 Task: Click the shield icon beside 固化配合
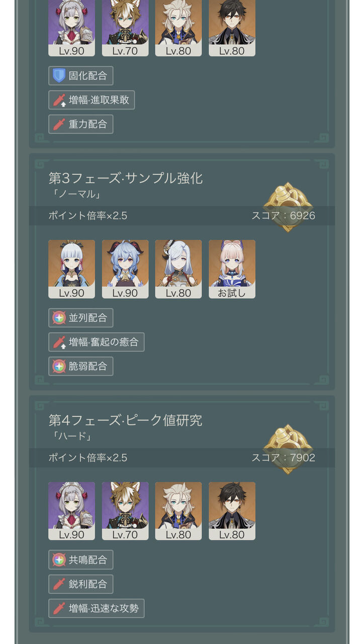click(59, 76)
